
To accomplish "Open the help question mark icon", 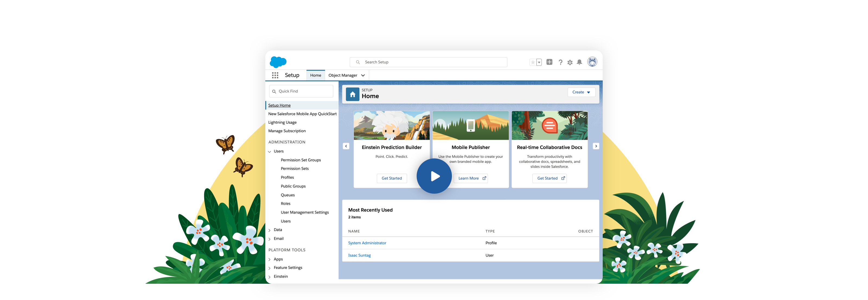I will [x=560, y=62].
